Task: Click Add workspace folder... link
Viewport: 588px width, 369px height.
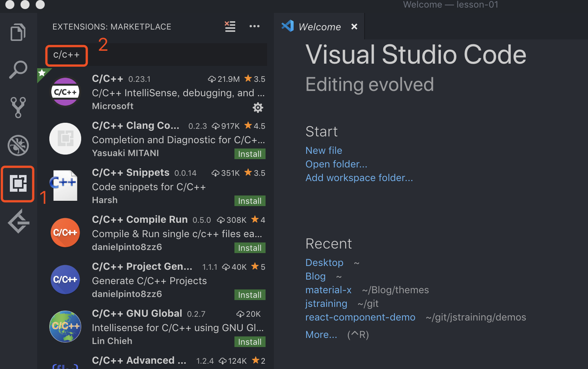Action: point(359,178)
